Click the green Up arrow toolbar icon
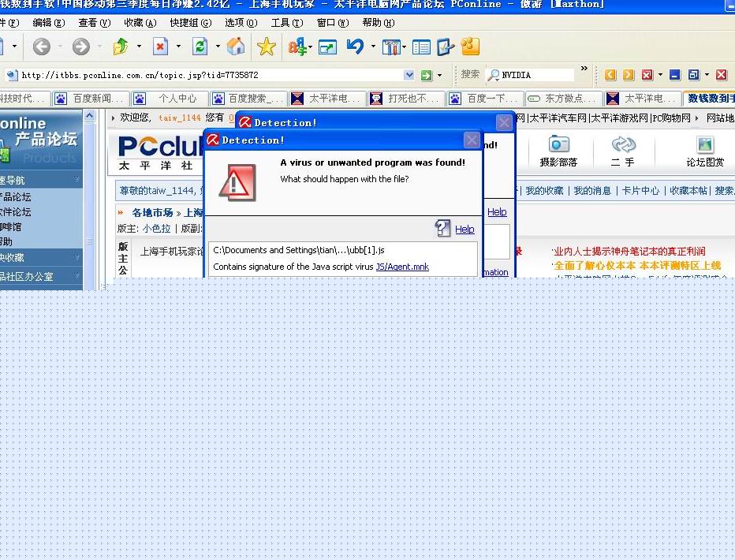The width and height of the screenshot is (735, 560). (x=121, y=47)
